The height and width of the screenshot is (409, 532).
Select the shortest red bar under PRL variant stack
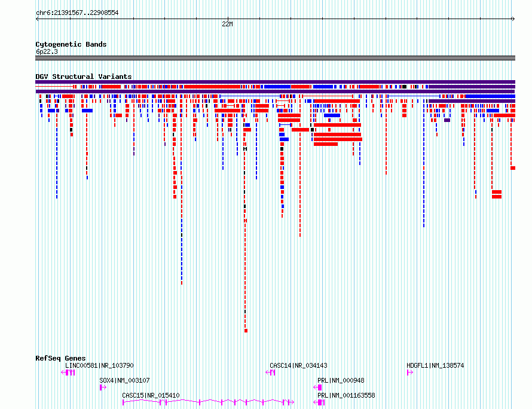point(326,144)
